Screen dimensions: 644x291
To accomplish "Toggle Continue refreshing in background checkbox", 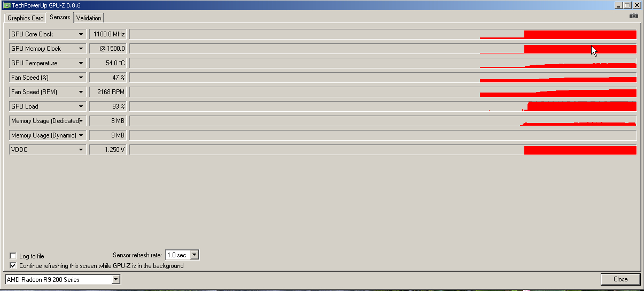I will coord(13,265).
